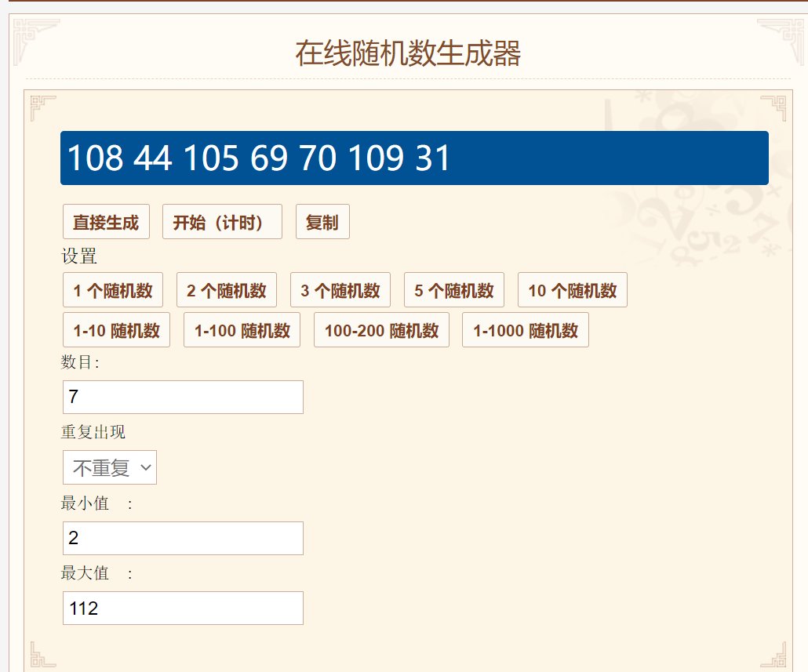Select the 1 个随机数 preset

113,290
